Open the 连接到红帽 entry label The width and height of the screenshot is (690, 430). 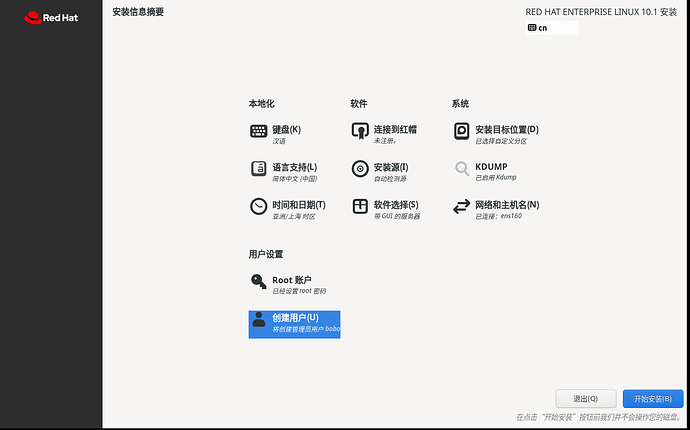(x=395, y=129)
